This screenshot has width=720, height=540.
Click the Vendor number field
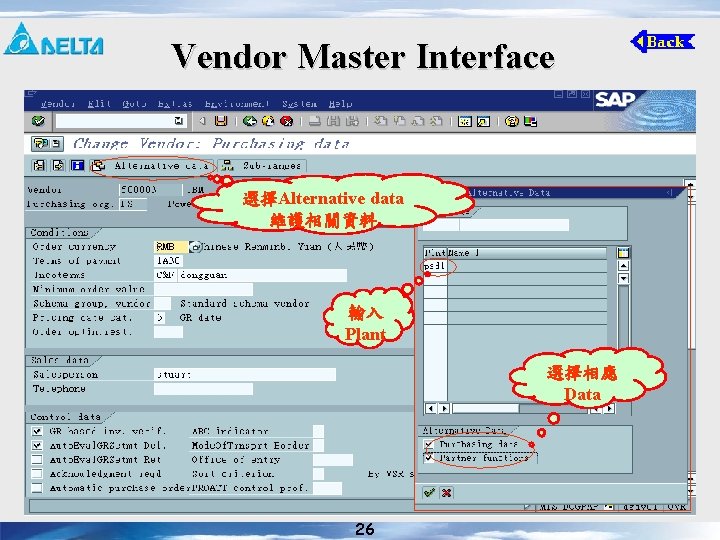click(150, 189)
